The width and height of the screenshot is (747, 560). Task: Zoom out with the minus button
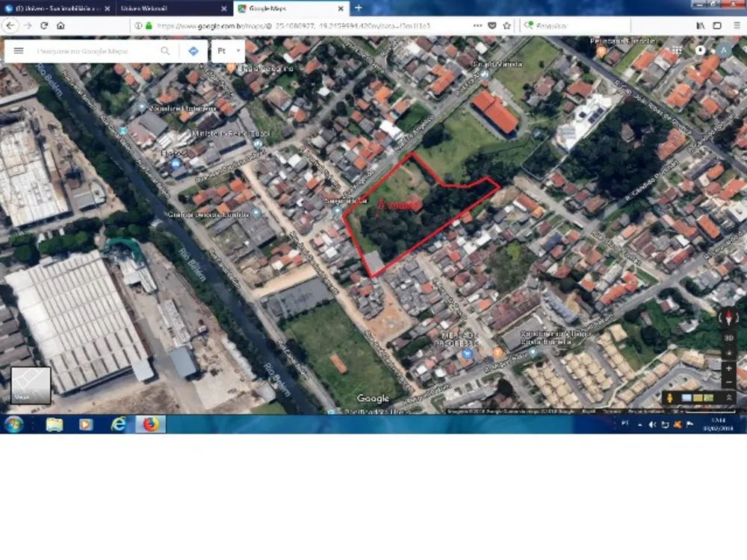pos(728,382)
